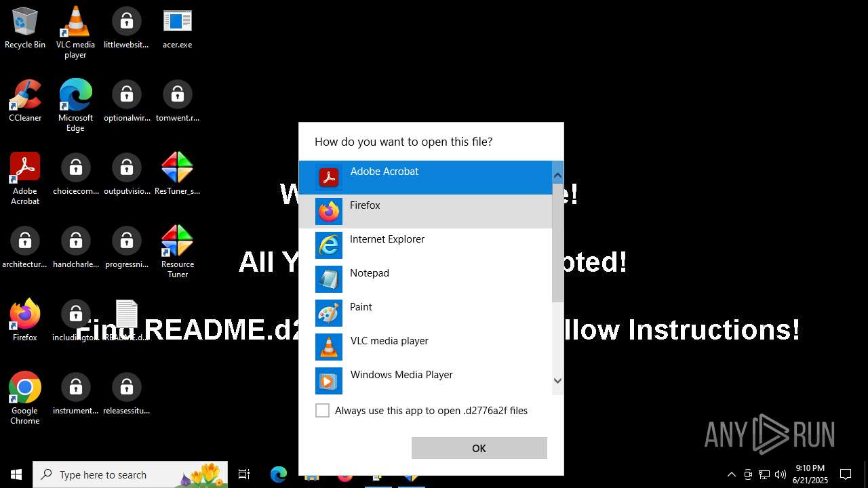The height and width of the screenshot is (488, 868).
Task: Select the littlewebsit... locked file on desktop
Action: (x=126, y=28)
